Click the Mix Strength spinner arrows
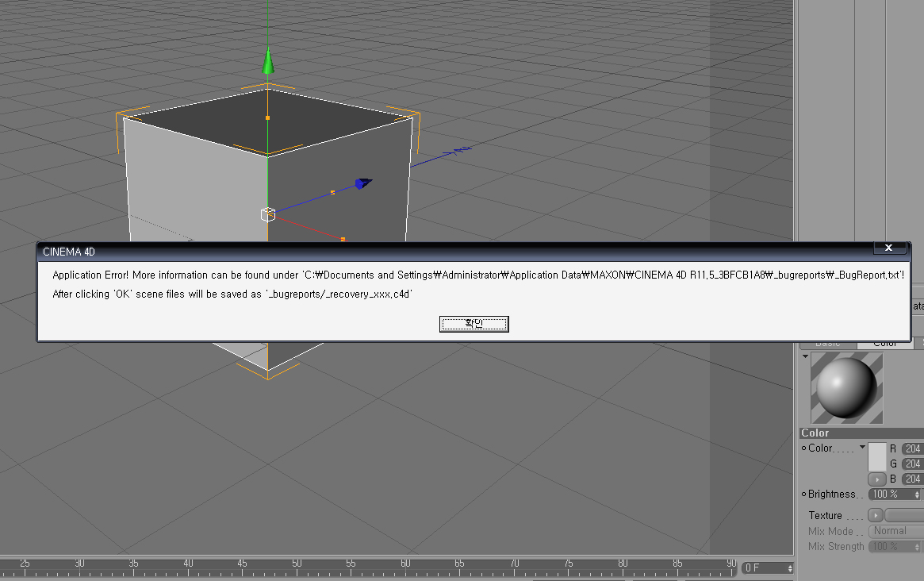Viewport: 924px width, 581px height. click(917, 547)
